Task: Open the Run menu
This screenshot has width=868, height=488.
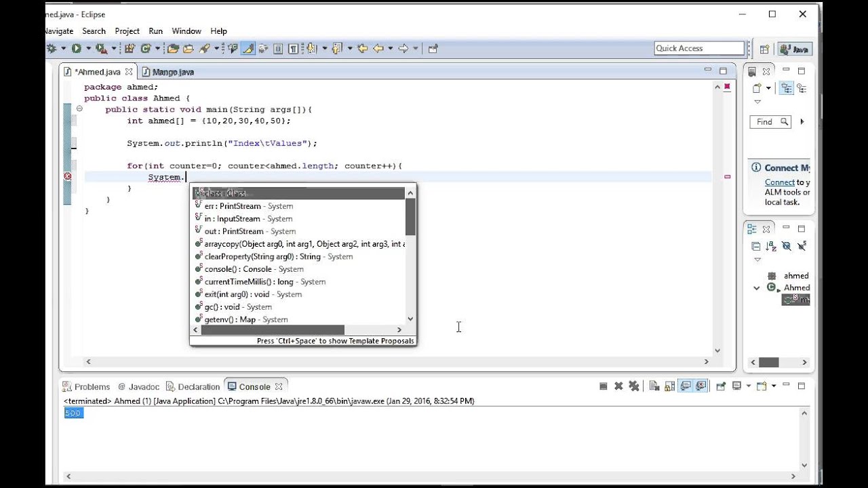Action: coord(155,31)
